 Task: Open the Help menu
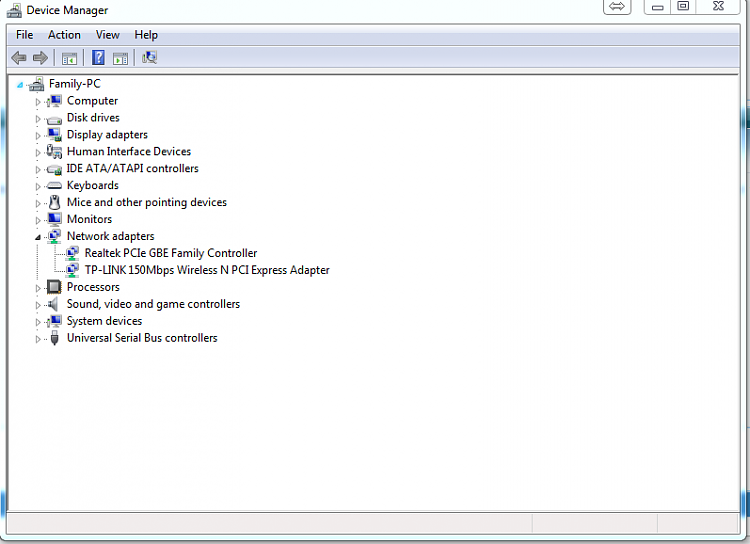point(146,35)
